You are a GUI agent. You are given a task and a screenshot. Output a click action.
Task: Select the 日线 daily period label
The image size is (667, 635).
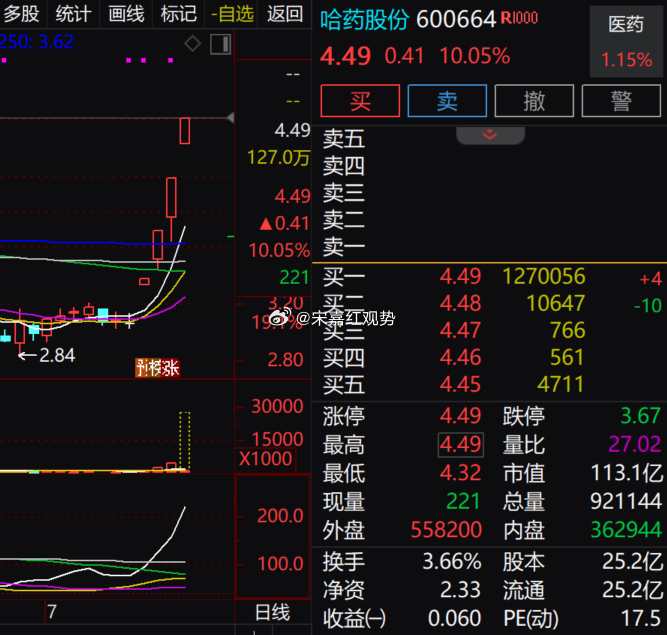click(x=272, y=613)
